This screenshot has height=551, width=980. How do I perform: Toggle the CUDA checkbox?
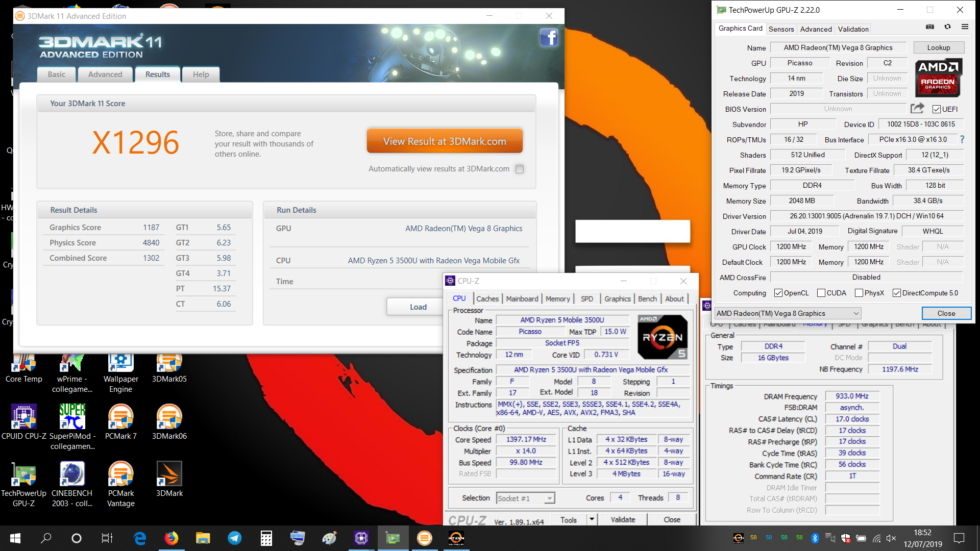pos(821,293)
